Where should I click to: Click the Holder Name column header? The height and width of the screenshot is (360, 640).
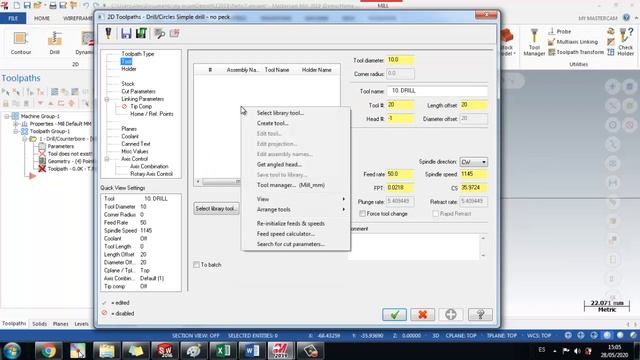click(x=316, y=70)
